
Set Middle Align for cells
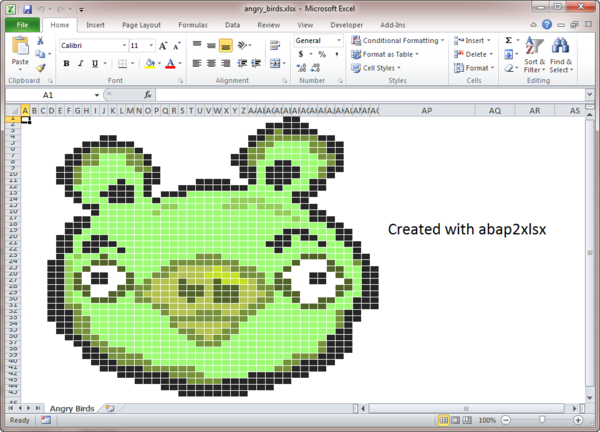point(211,45)
